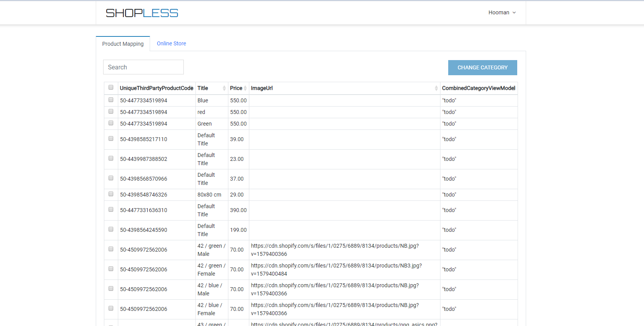This screenshot has width=644, height=326.
Task: Click the NB3.jpg image URL cell
Action: pos(345,270)
